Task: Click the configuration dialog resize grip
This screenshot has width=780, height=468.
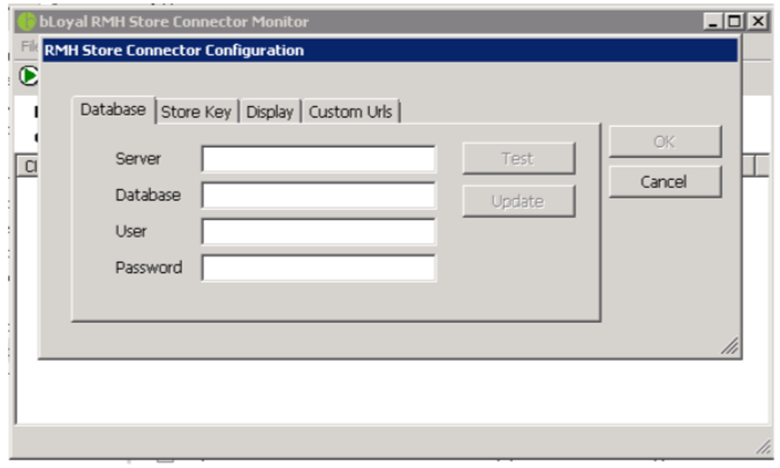Action: 730,346
